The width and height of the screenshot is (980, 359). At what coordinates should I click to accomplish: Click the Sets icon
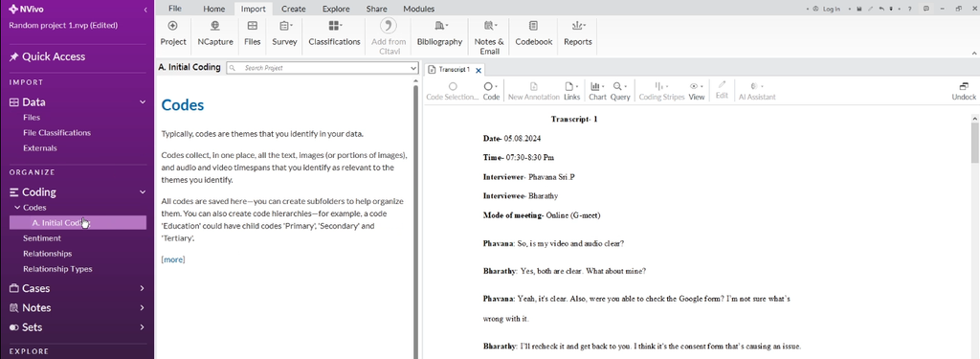pyautogui.click(x=13, y=327)
